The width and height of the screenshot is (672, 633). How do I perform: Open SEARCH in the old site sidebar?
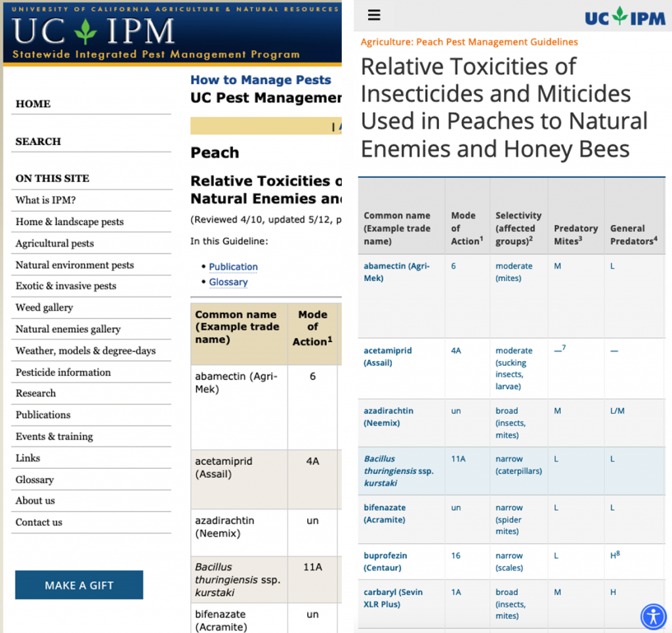click(38, 142)
